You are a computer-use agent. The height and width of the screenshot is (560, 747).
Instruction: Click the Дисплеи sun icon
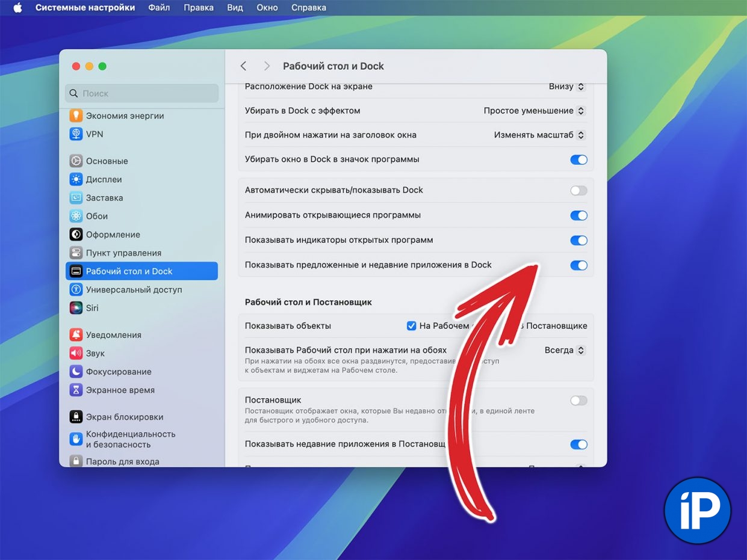(x=76, y=179)
